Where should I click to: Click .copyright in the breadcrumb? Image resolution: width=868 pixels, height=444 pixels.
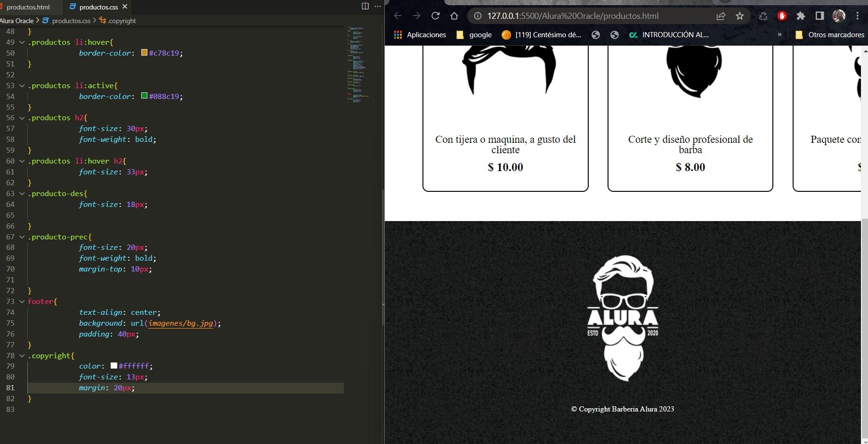(x=122, y=21)
